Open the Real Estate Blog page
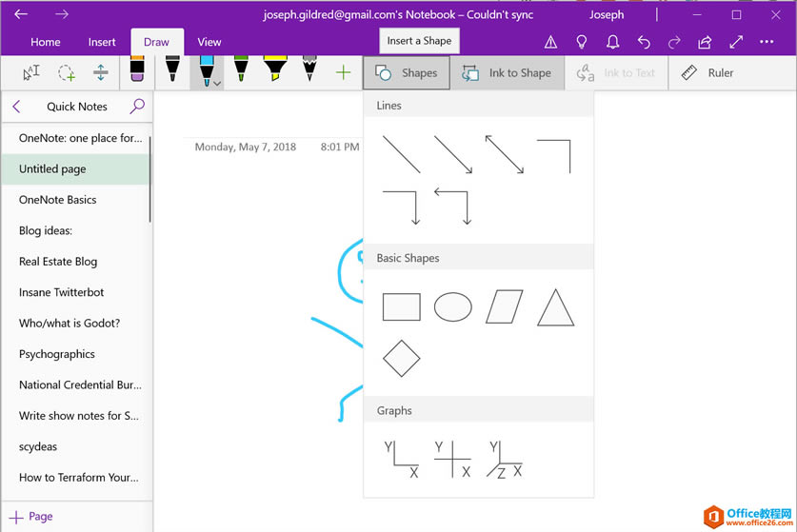 (76, 262)
